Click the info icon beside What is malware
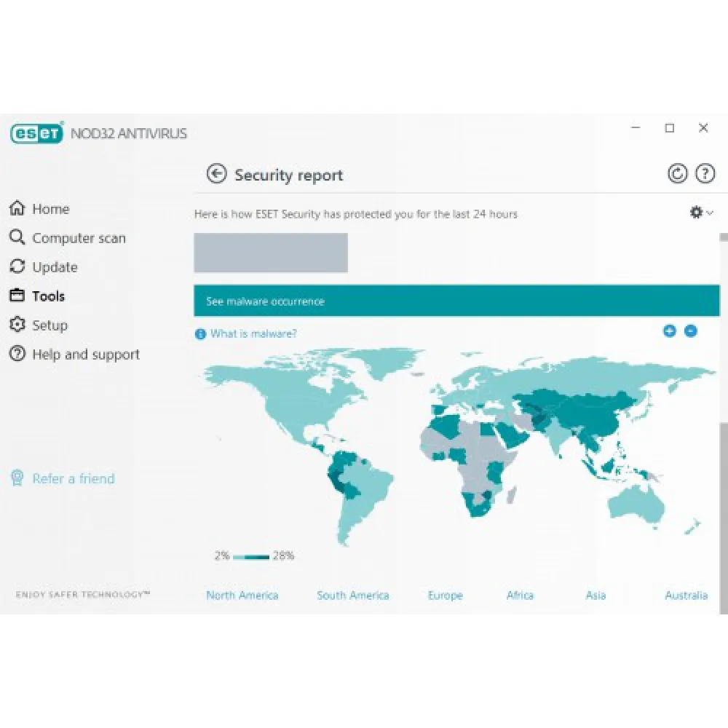The image size is (728, 728). click(200, 334)
